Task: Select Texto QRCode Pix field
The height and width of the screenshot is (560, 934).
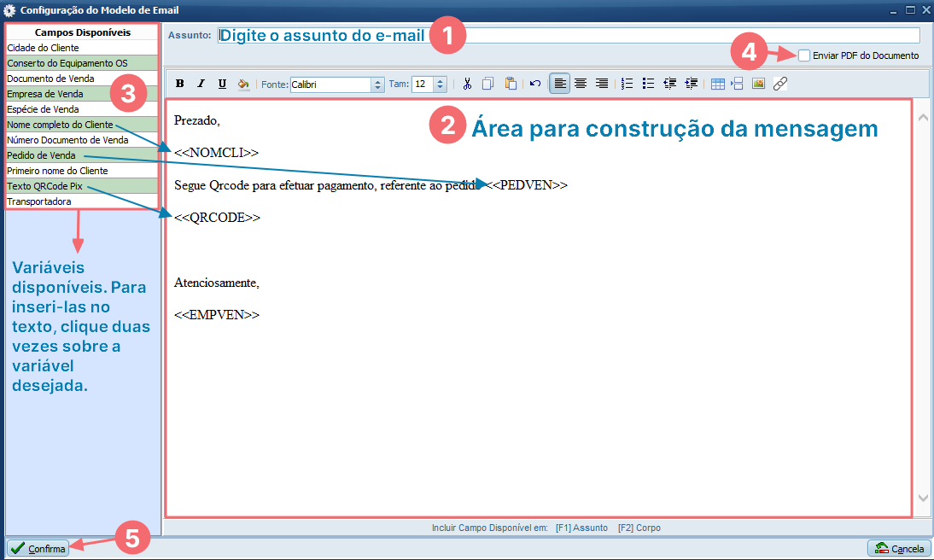Action: pyautogui.click(x=82, y=186)
